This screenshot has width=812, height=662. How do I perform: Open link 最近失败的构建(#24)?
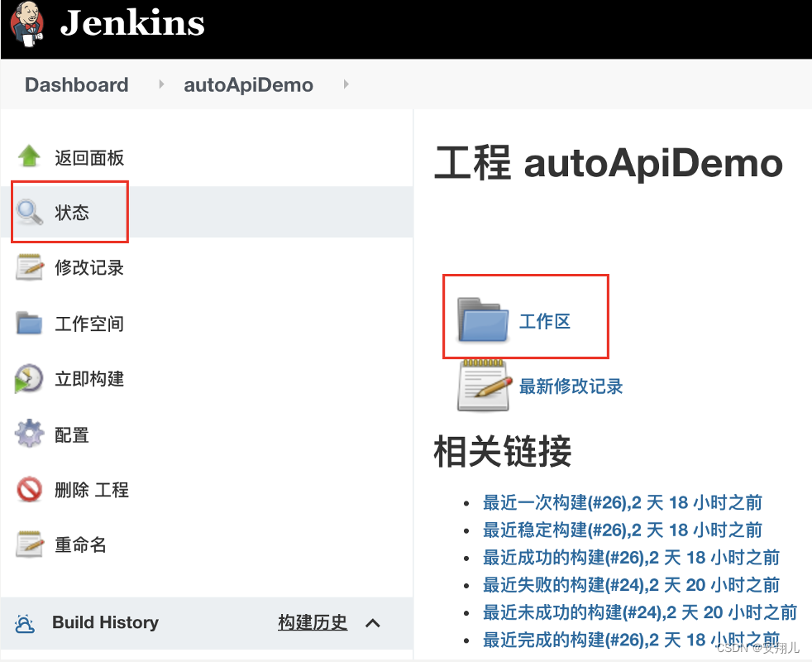pyautogui.click(x=631, y=585)
